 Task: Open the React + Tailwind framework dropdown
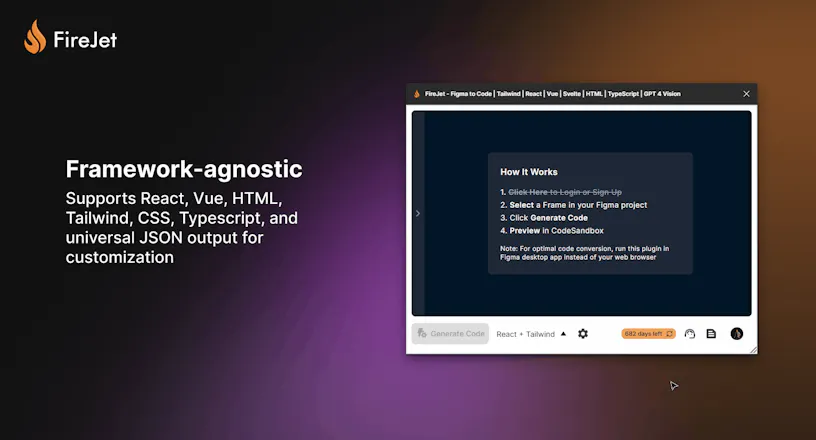[x=531, y=334]
